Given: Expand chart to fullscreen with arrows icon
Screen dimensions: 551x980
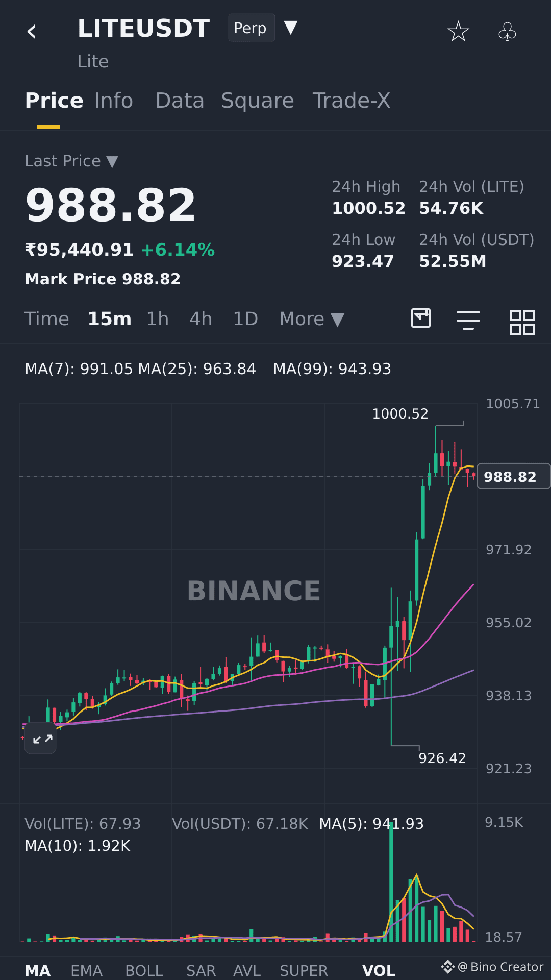Looking at the screenshot, I should (40, 738).
